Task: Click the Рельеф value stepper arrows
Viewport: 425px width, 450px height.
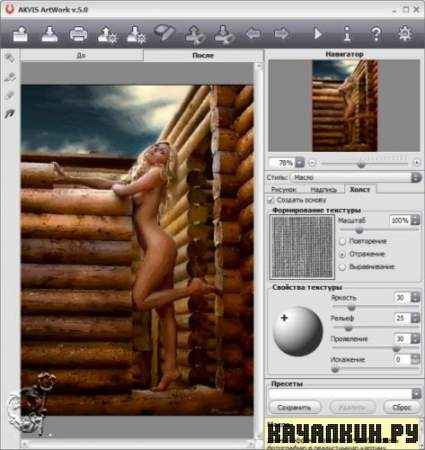Action: click(415, 318)
